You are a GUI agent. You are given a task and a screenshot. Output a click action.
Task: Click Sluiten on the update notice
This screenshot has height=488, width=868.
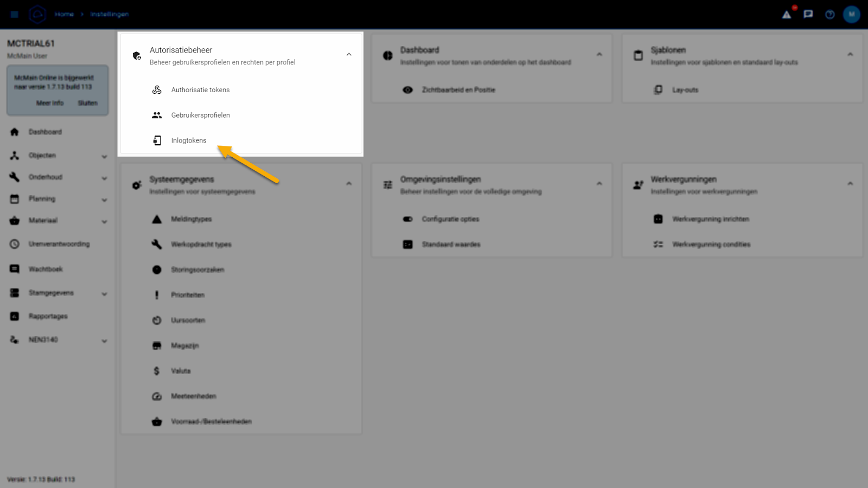tap(87, 103)
